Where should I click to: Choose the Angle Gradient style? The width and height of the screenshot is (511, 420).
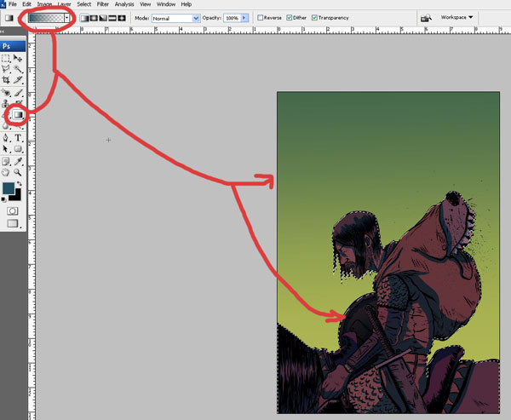click(x=103, y=18)
